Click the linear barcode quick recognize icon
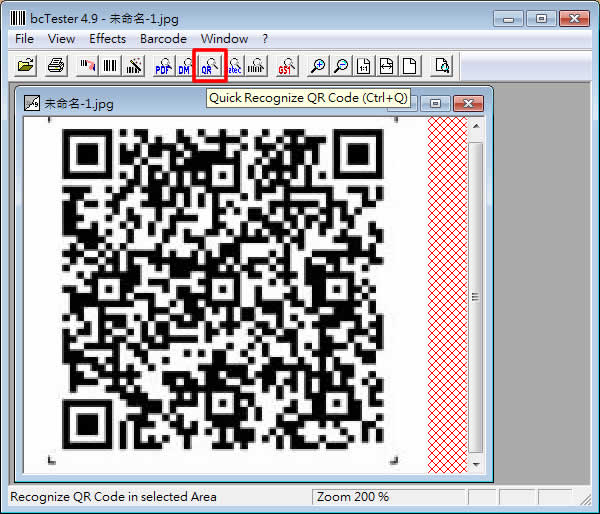The width and height of the screenshot is (600, 514). tap(256, 66)
